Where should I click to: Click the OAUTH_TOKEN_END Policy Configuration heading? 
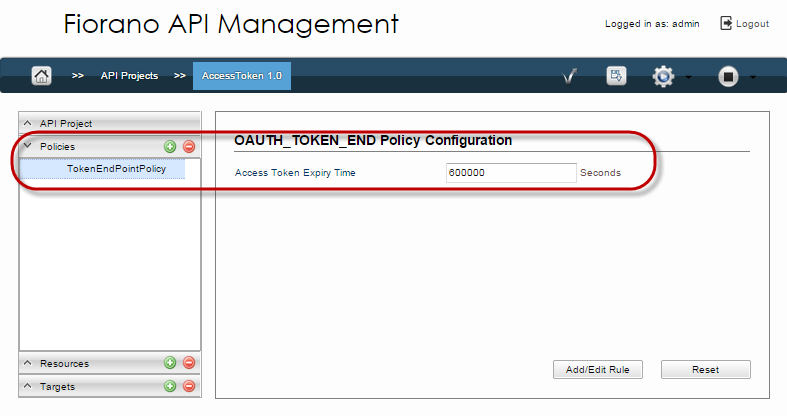(373, 140)
